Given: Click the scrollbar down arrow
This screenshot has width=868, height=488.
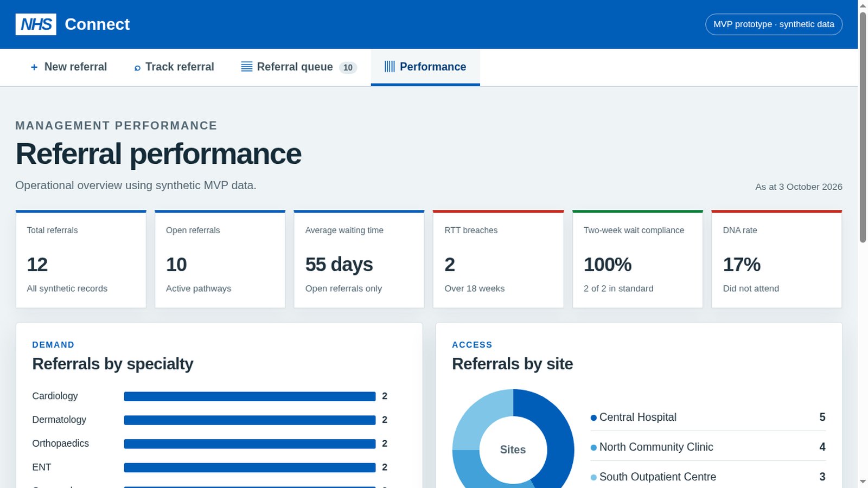Looking at the screenshot, I should [863, 481].
